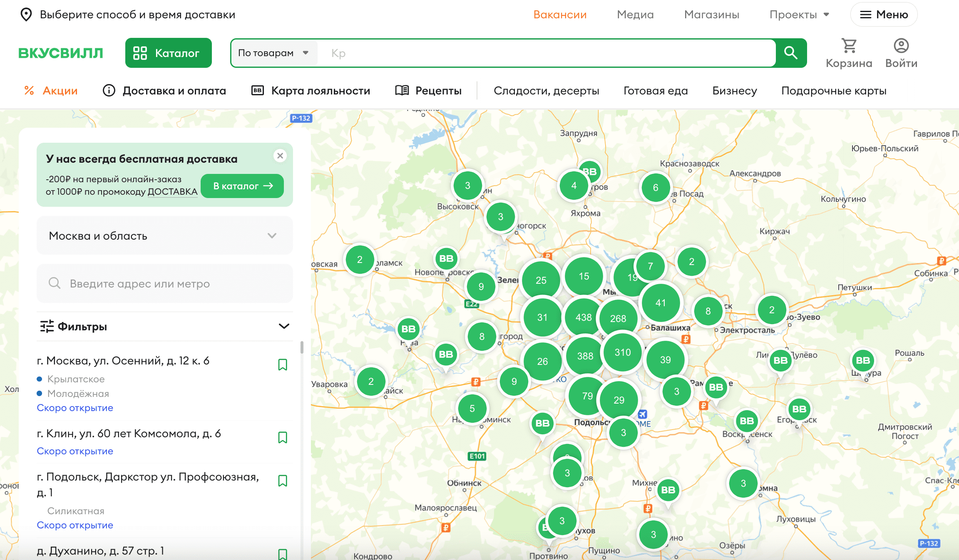The height and width of the screenshot is (560, 959).
Task: Open the Вакансии link
Action: point(560,15)
